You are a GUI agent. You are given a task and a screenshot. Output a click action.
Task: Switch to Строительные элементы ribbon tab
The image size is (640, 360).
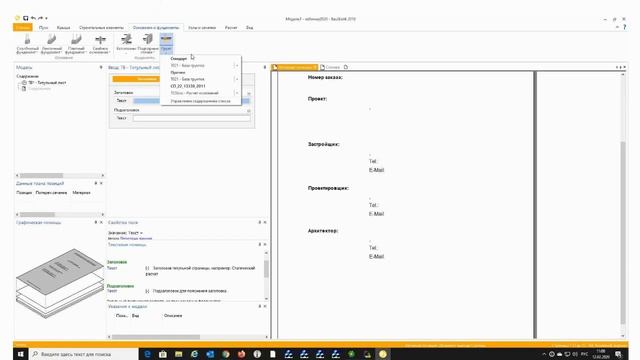(x=101, y=27)
